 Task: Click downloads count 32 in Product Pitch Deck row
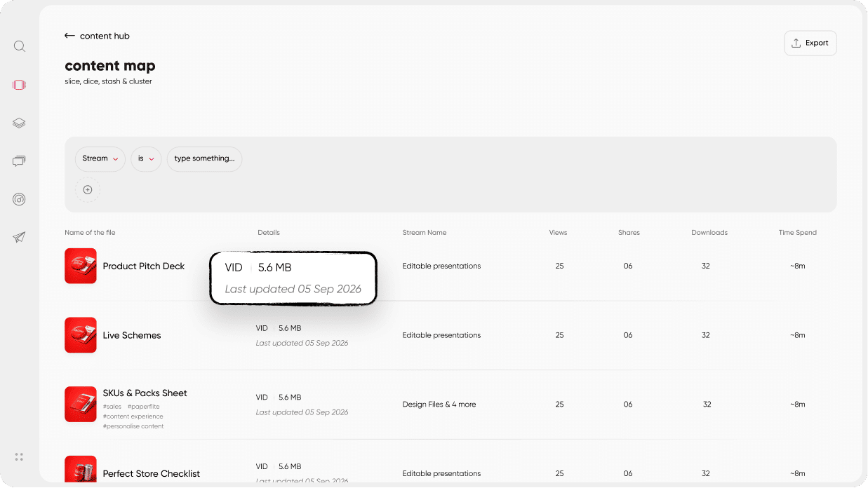tap(706, 266)
